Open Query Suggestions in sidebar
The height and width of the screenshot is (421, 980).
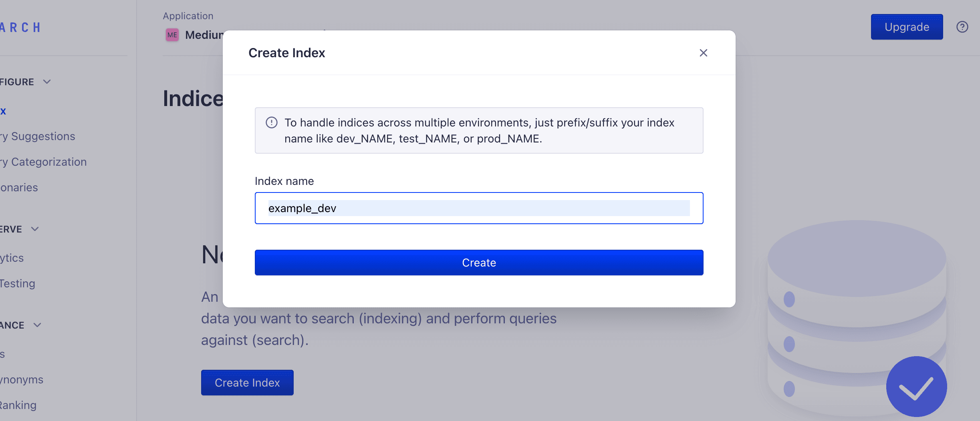coord(38,136)
